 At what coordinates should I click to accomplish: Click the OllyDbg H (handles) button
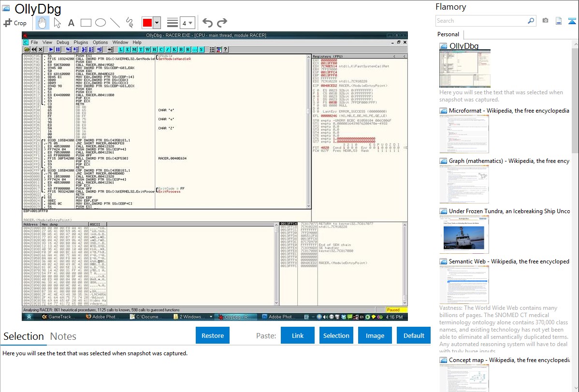coord(154,49)
